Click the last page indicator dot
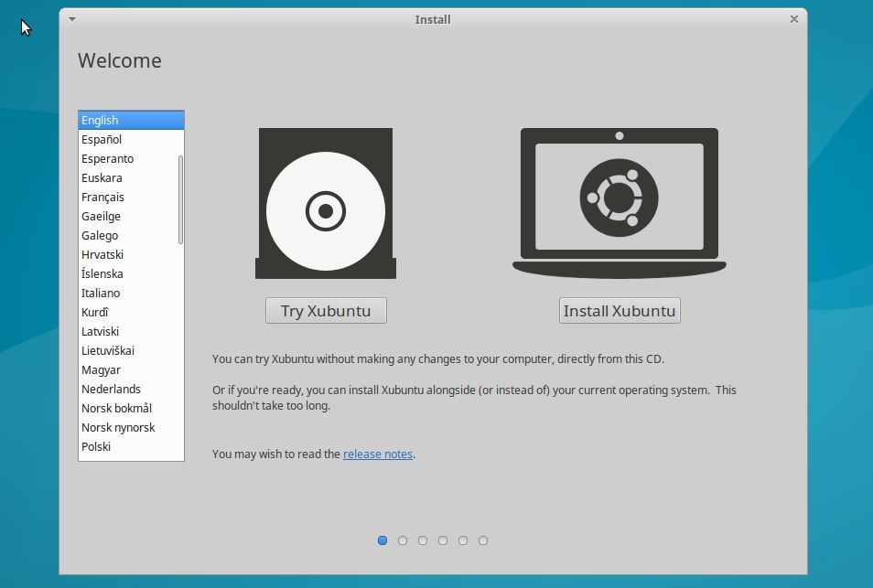The image size is (873, 588). pos(482,540)
